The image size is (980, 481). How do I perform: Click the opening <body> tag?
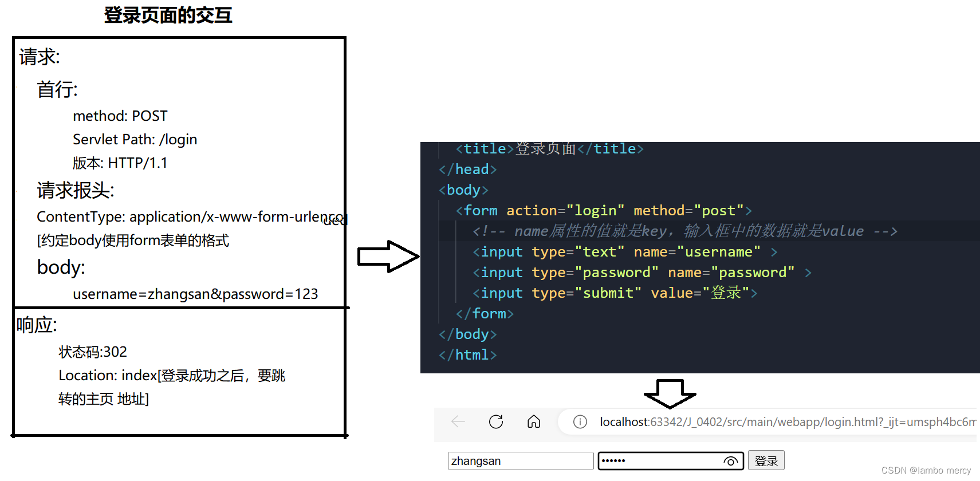pos(463,190)
